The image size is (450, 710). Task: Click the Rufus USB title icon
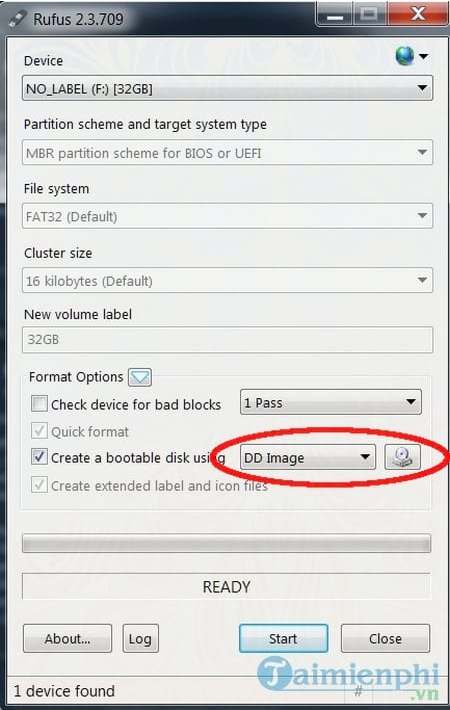click(18, 20)
